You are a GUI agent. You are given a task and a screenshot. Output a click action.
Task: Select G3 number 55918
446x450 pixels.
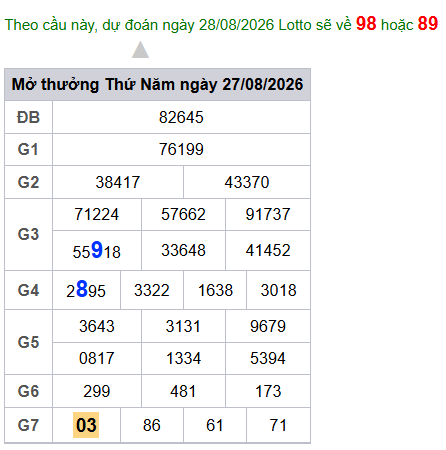97,250
